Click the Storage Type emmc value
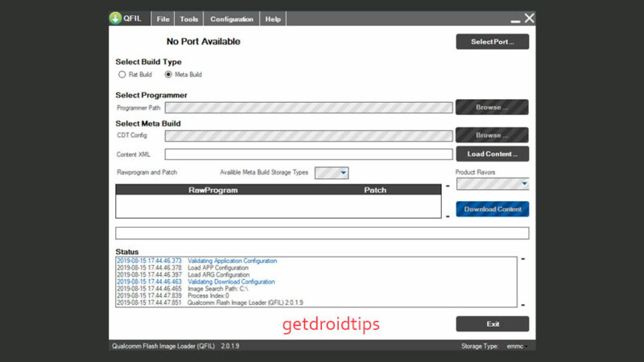644x362 pixels. pyautogui.click(x=515, y=346)
